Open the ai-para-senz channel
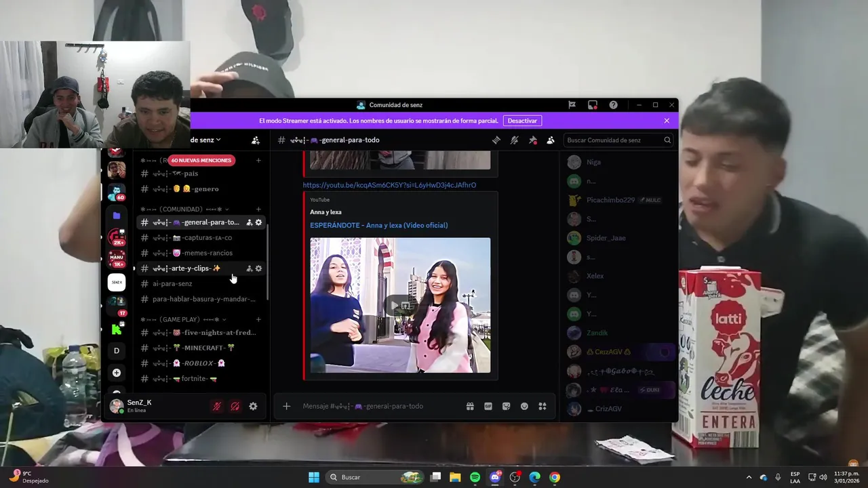The width and height of the screenshot is (868, 488). 201,284
